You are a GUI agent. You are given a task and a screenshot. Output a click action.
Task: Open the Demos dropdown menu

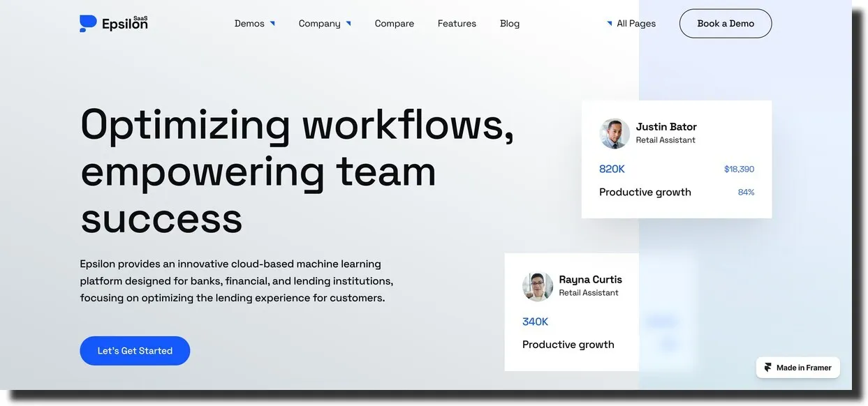[255, 24]
